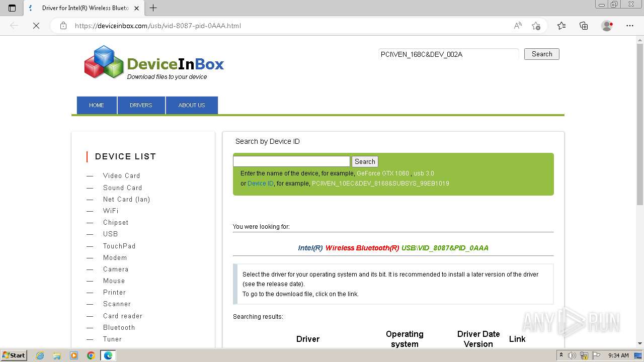This screenshot has width=644, height=362.
Task: Open the Favorites list icon
Action: [561, 26]
